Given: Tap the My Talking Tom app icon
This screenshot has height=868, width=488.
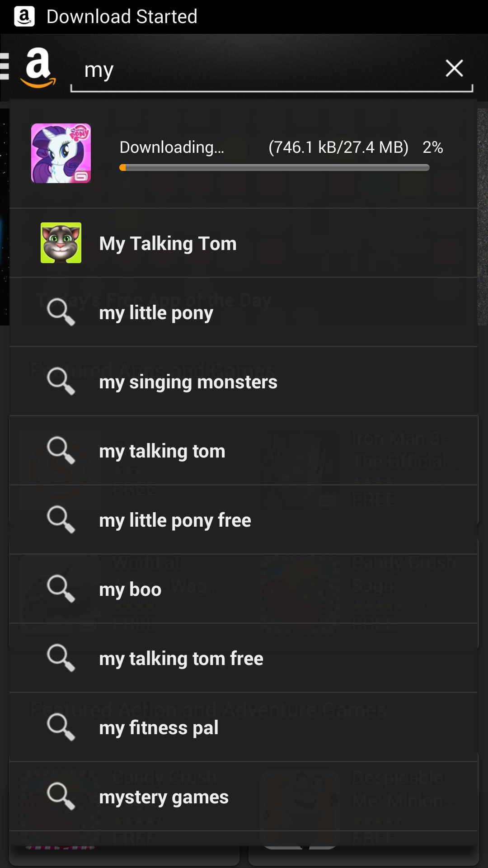Looking at the screenshot, I should [61, 243].
